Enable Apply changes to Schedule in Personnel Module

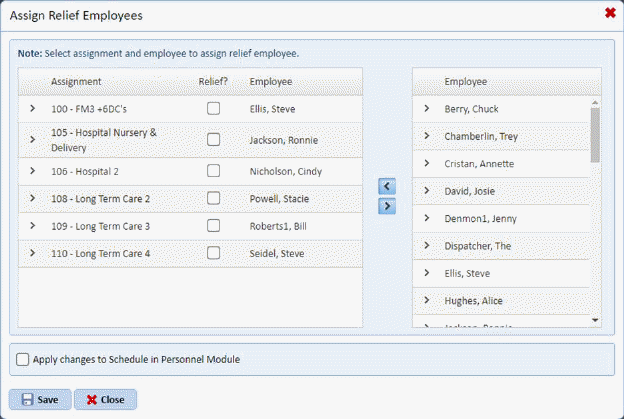coord(23,359)
